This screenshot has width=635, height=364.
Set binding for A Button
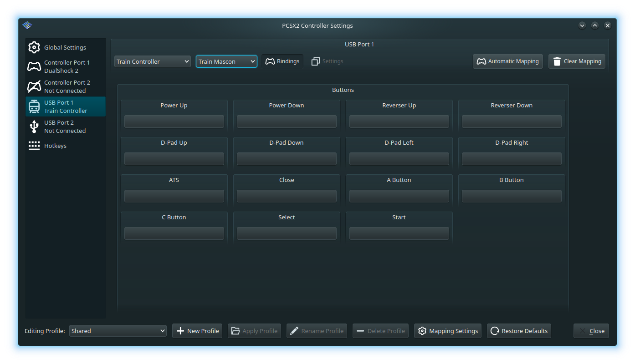tap(399, 196)
